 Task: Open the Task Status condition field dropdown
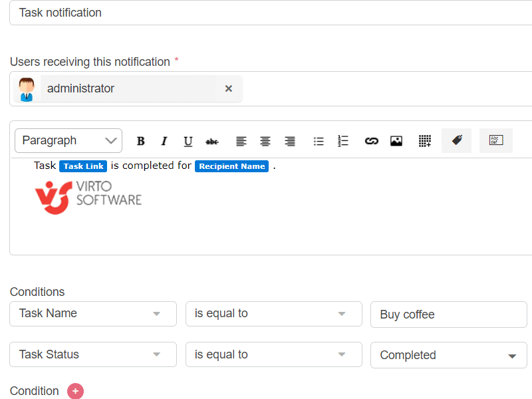(x=93, y=354)
